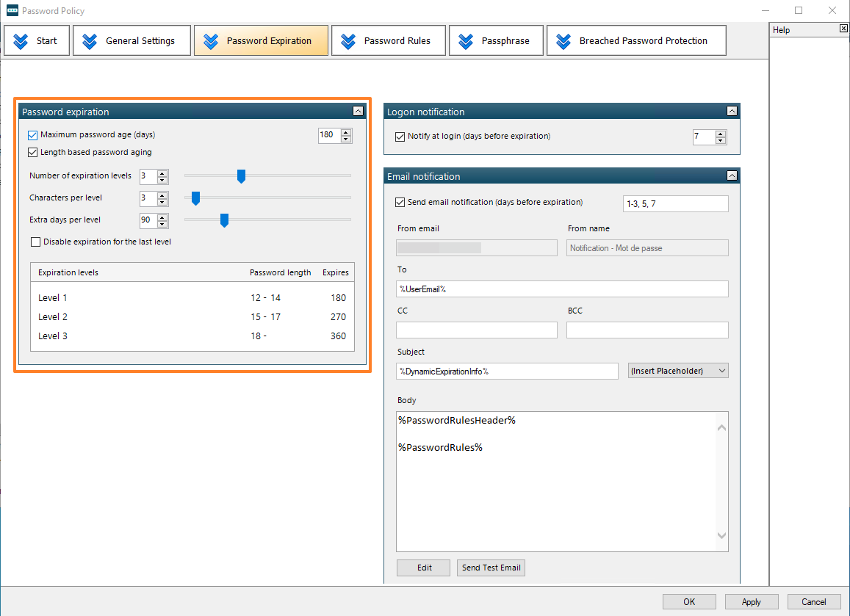Decrease notify at login days spinner

(721, 140)
